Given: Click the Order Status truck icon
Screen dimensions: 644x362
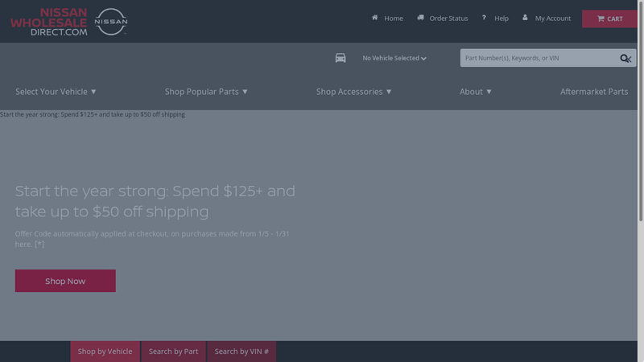Looking at the screenshot, I should click(420, 18).
